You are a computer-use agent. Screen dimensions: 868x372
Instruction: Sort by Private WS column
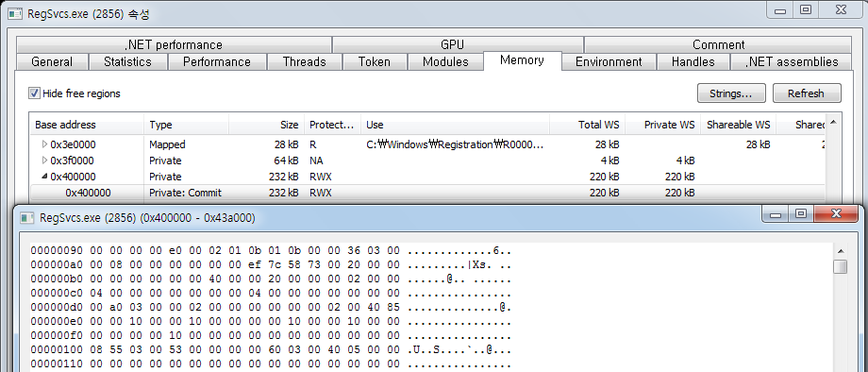point(662,125)
